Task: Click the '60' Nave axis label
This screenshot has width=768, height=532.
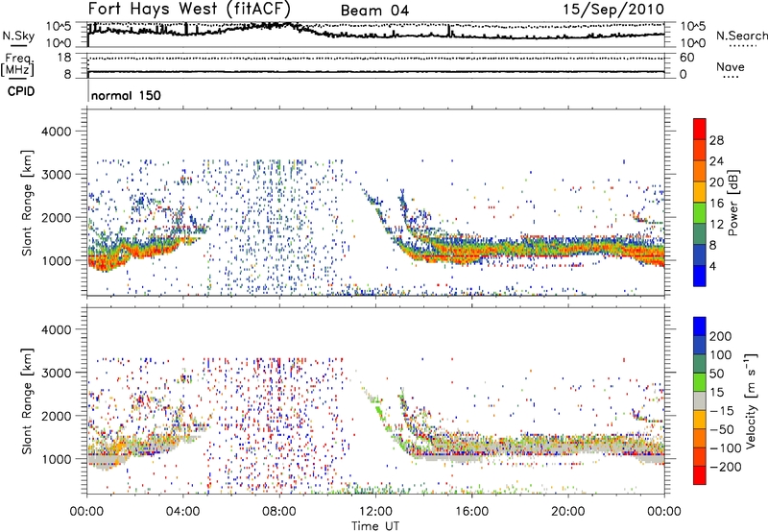Action: coord(686,58)
